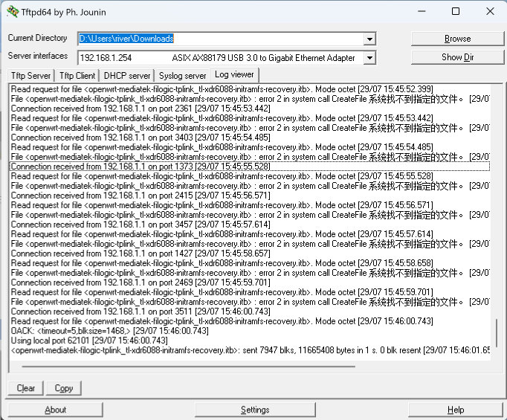Click the Tftpd64 app icon in title bar
Image resolution: width=507 pixels, height=420 pixels.
13,11
